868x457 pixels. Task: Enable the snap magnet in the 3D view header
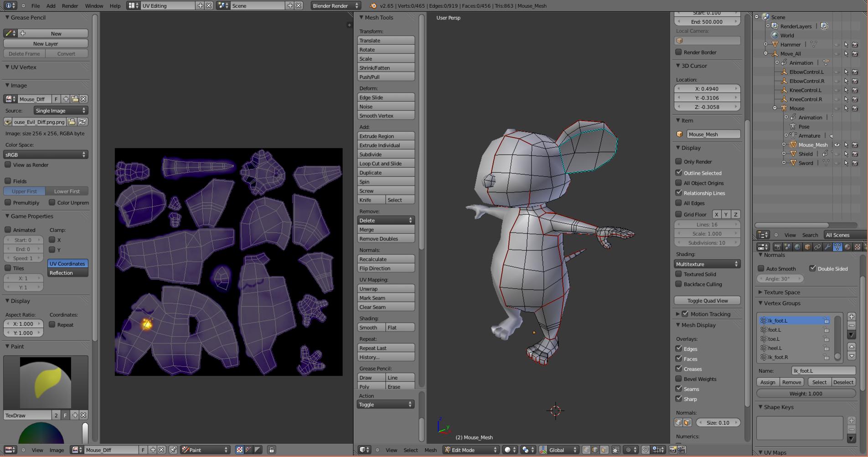[x=646, y=451]
